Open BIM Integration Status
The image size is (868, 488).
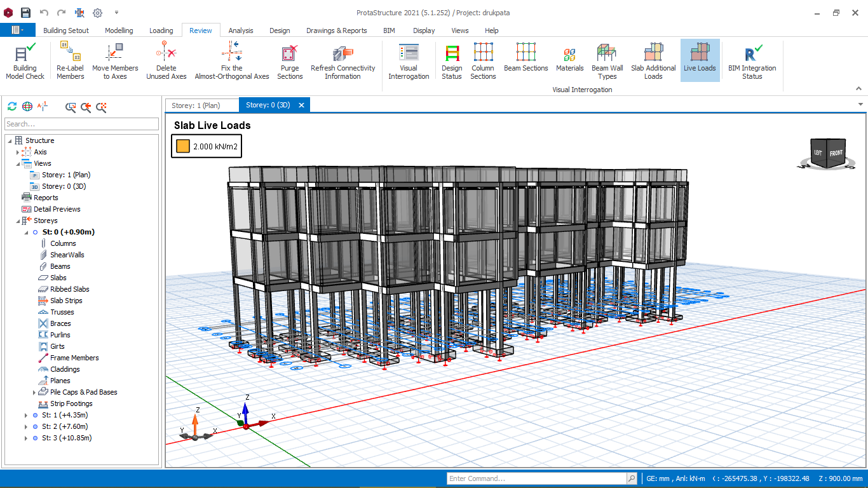(x=752, y=61)
